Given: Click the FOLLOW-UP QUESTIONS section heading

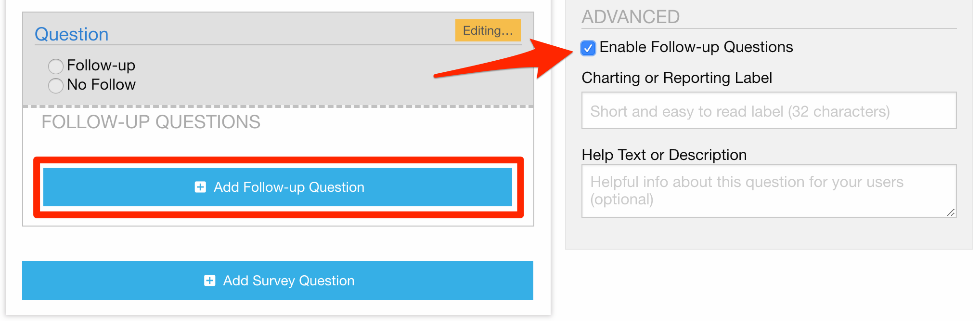Looking at the screenshot, I should [x=151, y=122].
